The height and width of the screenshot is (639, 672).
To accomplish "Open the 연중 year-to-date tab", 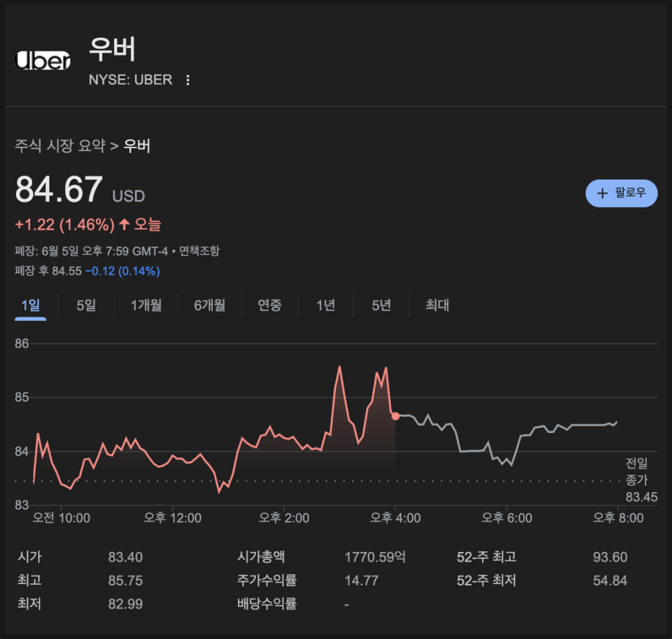I will (270, 306).
